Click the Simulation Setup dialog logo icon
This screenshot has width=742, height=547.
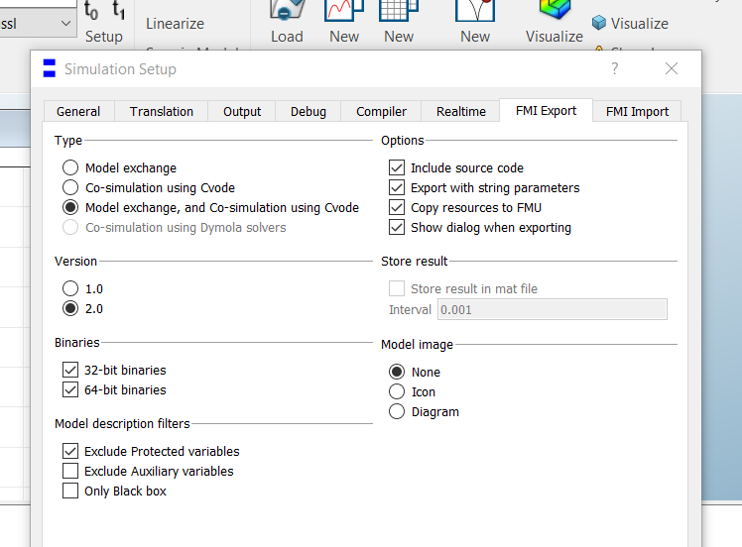coord(49,68)
